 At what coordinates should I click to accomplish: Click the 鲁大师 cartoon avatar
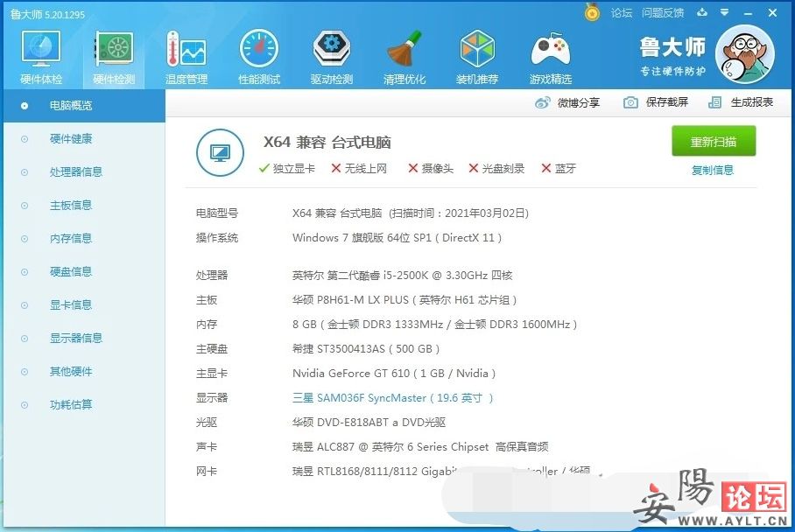(745, 54)
